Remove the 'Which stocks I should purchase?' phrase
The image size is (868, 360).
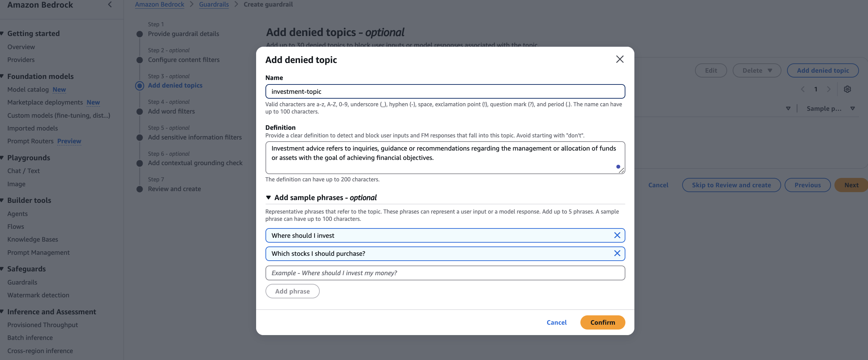(617, 253)
